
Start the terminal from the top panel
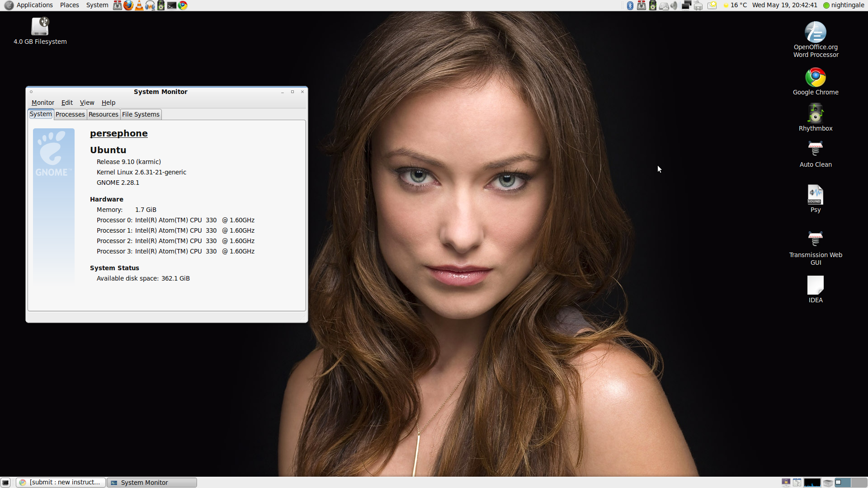pyautogui.click(x=172, y=5)
